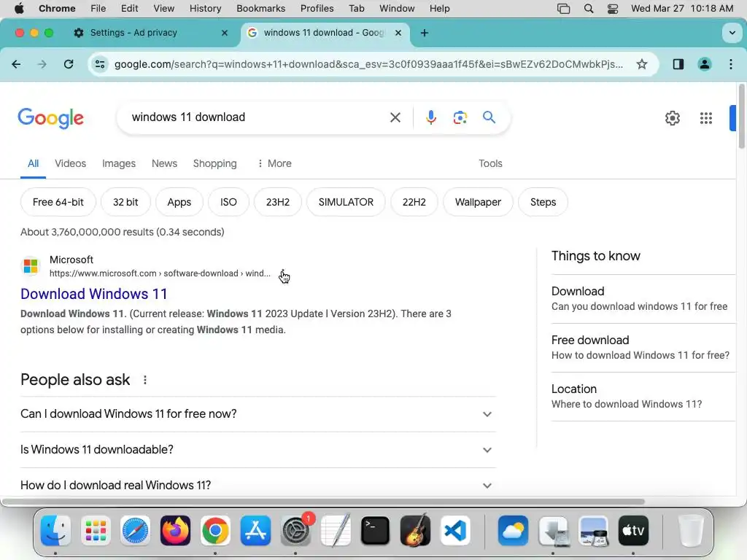Open Tools search options
747x560 pixels.
pos(490,163)
